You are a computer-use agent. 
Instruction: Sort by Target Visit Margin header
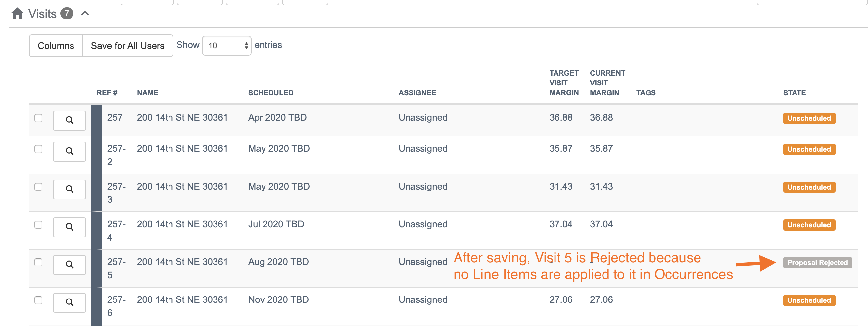pos(564,83)
